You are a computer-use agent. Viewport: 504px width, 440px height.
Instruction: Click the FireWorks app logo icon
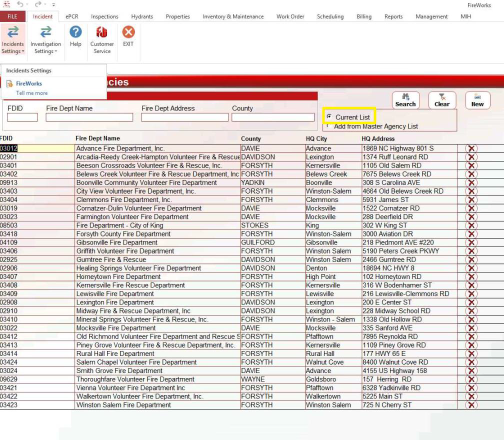point(6,4)
